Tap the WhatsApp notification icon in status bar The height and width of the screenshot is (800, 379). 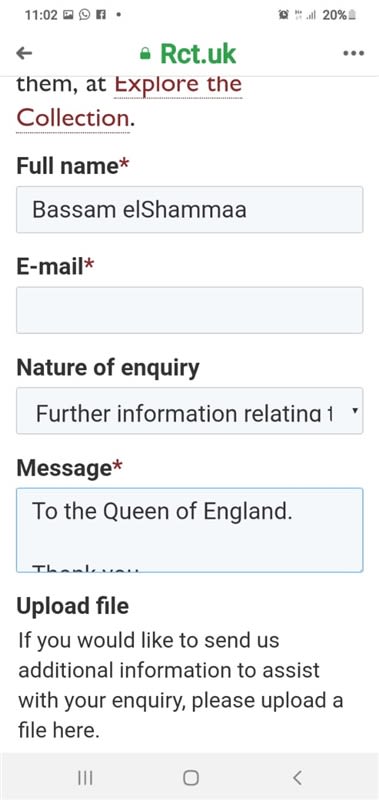click(85, 15)
